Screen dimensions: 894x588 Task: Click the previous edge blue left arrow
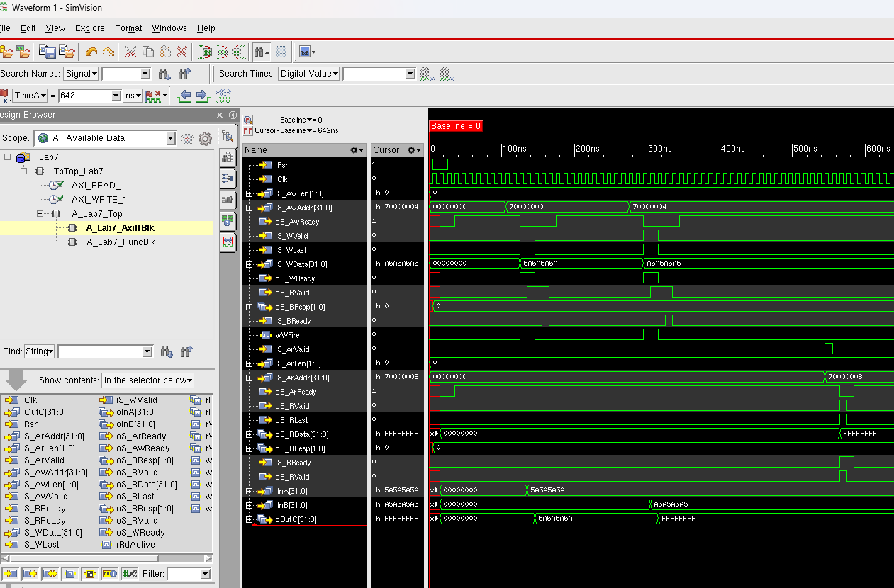pyautogui.click(x=185, y=96)
